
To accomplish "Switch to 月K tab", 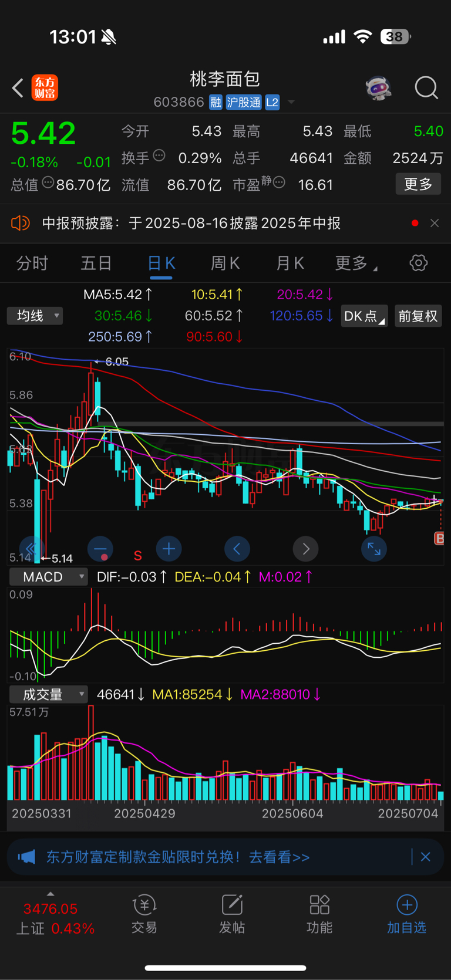I will 290,263.
